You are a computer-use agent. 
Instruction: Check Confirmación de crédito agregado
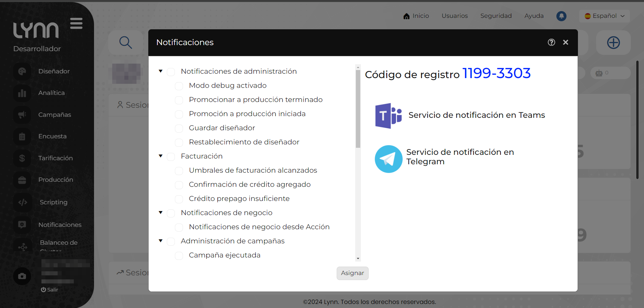pyautogui.click(x=179, y=185)
